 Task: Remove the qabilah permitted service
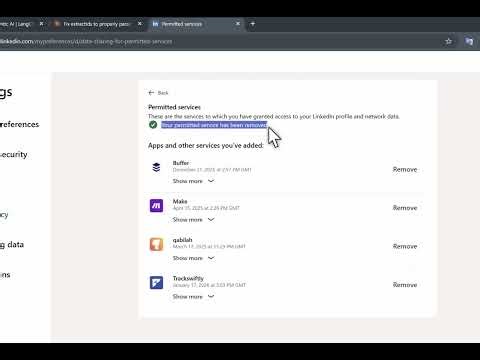coord(405,246)
